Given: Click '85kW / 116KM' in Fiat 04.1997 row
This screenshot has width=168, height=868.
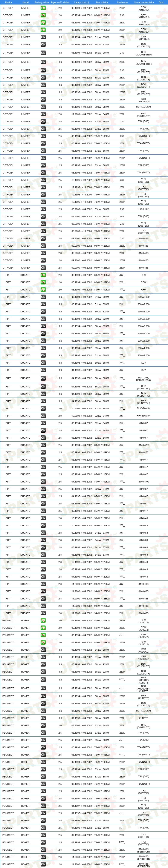Looking at the screenshot, I should point(102,496).
